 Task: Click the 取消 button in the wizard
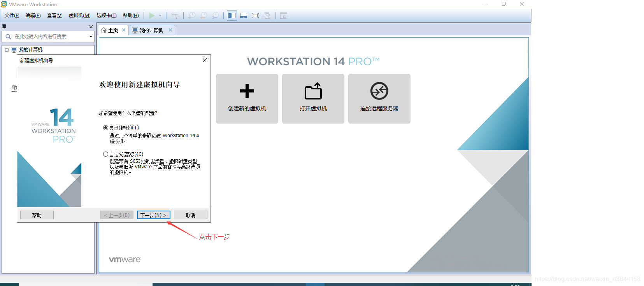coord(191,215)
